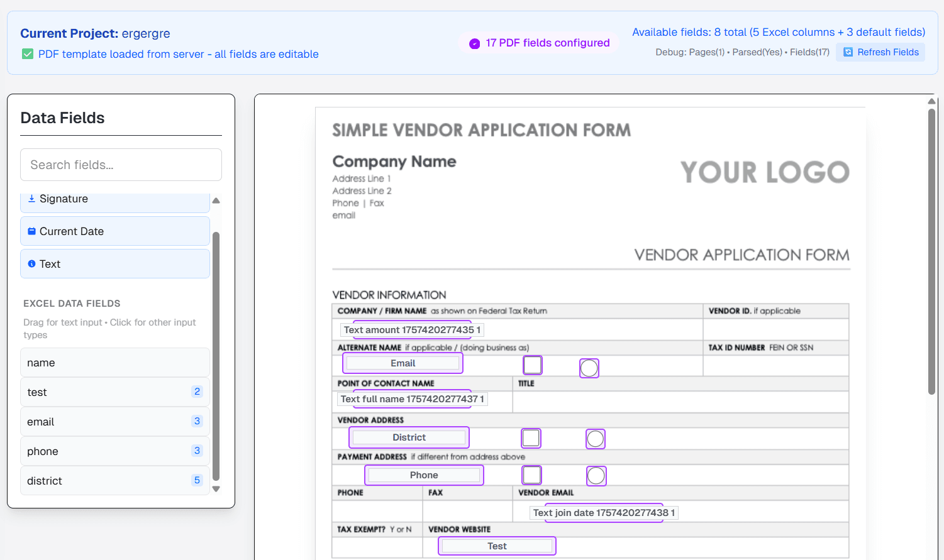The image size is (944, 560).
Task: Click the count badge 3 next to email
Action: (x=197, y=421)
